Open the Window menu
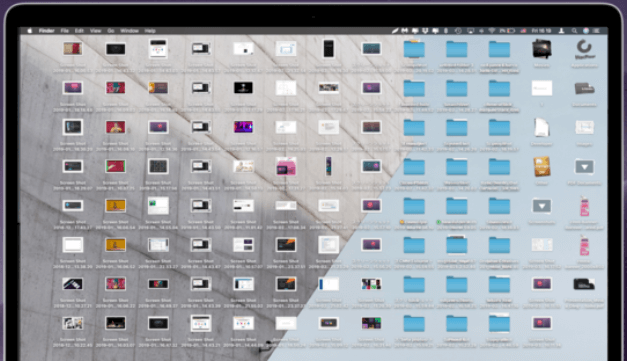This screenshot has height=361, width=627. [129, 31]
